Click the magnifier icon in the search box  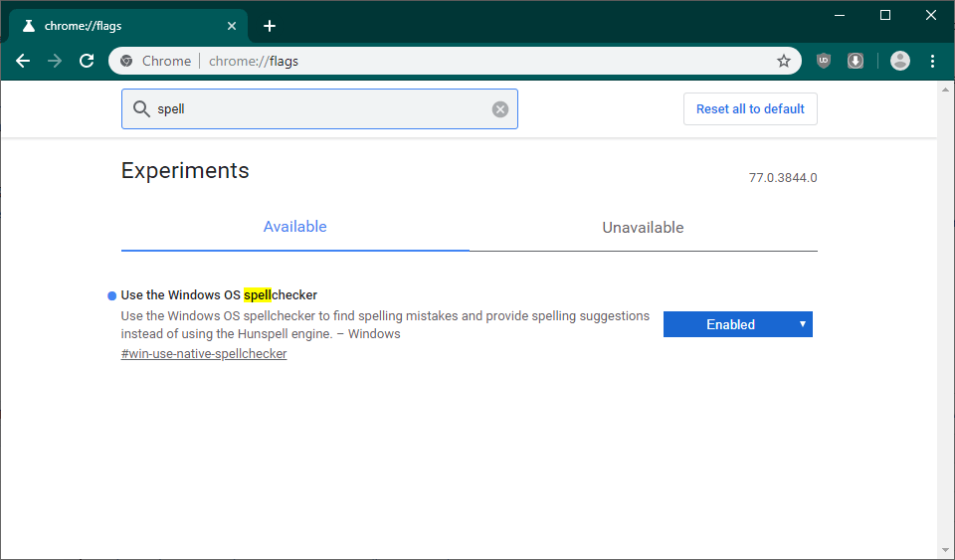click(141, 109)
